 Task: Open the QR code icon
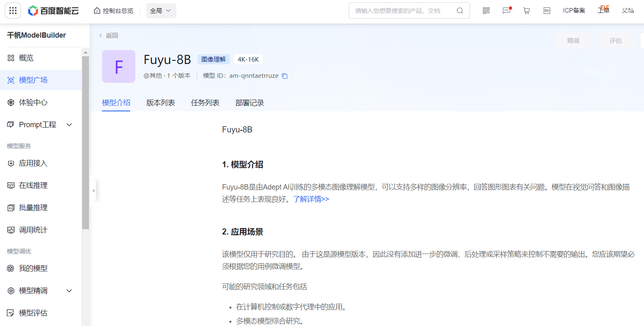pos(486,11)
